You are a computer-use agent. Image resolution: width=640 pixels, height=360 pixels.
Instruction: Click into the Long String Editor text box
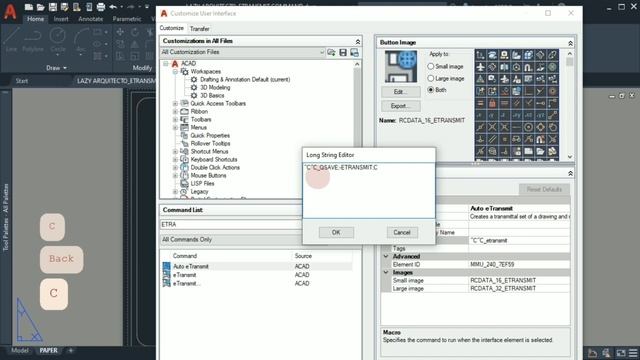(x=369, y=190)
